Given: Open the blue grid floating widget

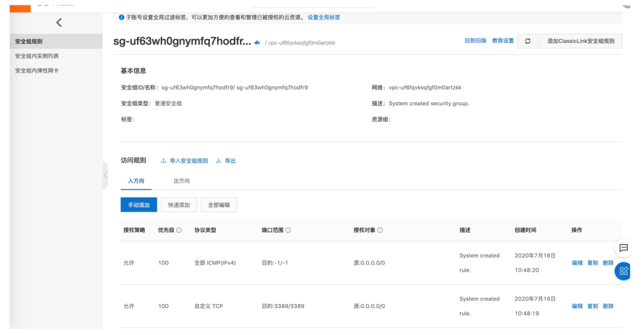Looking at the screenshot, I should point(624,271).
